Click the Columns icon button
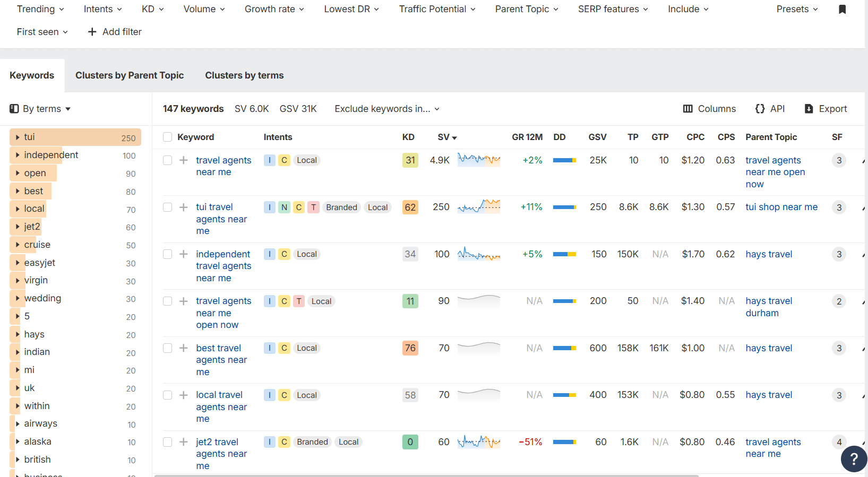The height and width of the screenshot is (477, 868). [688, 109]
